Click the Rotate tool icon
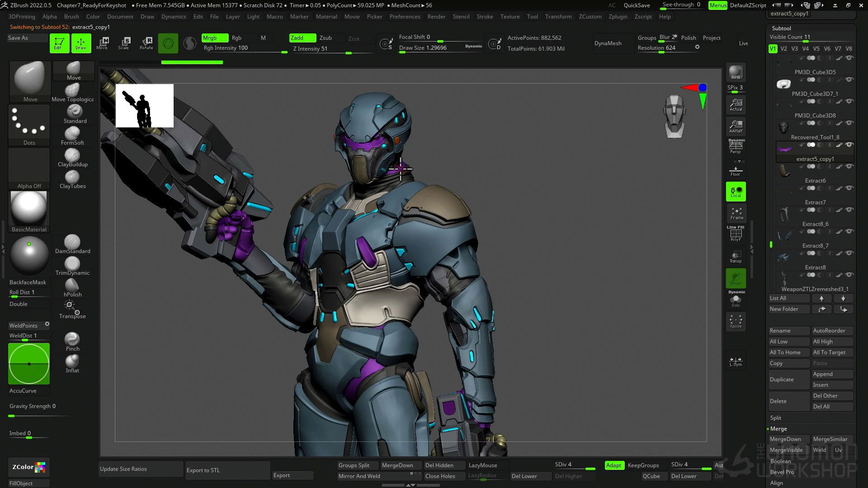Viewport: 868px width, 488px height. click(146, 43)
